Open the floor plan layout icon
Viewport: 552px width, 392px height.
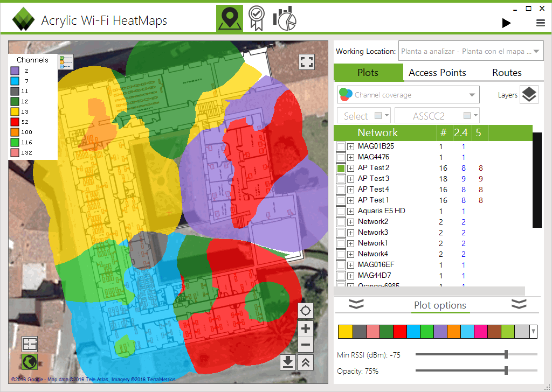30,344
